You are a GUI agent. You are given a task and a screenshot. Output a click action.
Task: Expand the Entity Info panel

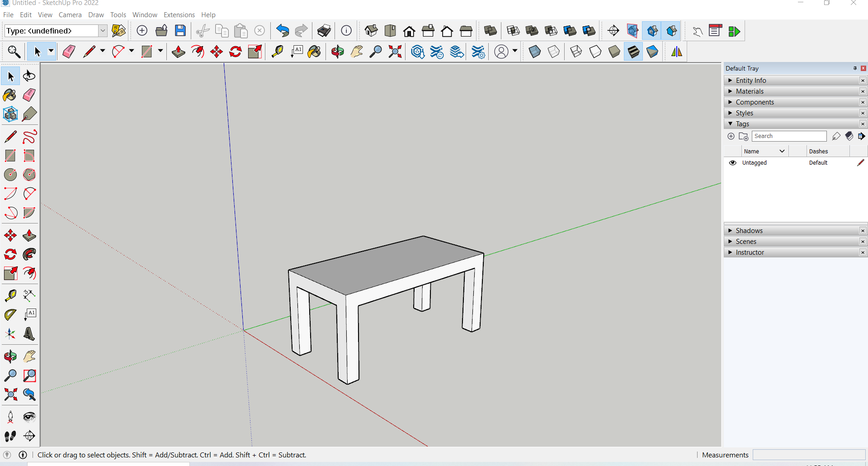pyautogui.click(x=730, y=81)
